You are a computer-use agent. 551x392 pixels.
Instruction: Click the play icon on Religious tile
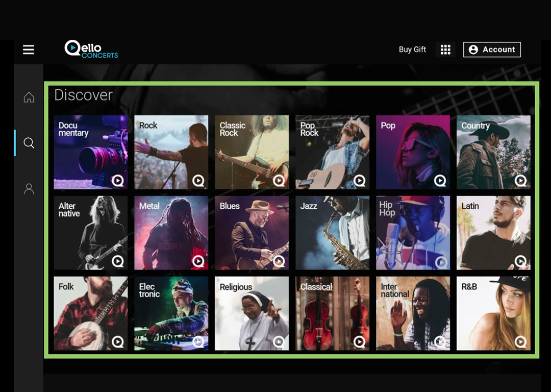click(x=279, y=342)
